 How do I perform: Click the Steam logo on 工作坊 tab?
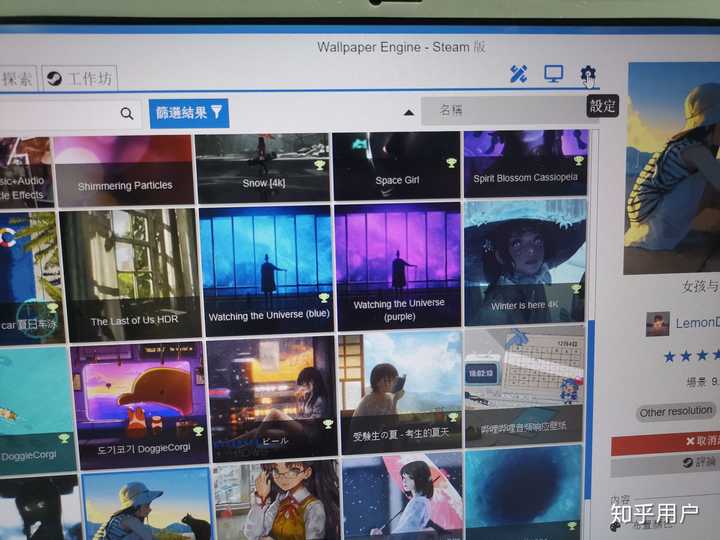click(54, 79)
